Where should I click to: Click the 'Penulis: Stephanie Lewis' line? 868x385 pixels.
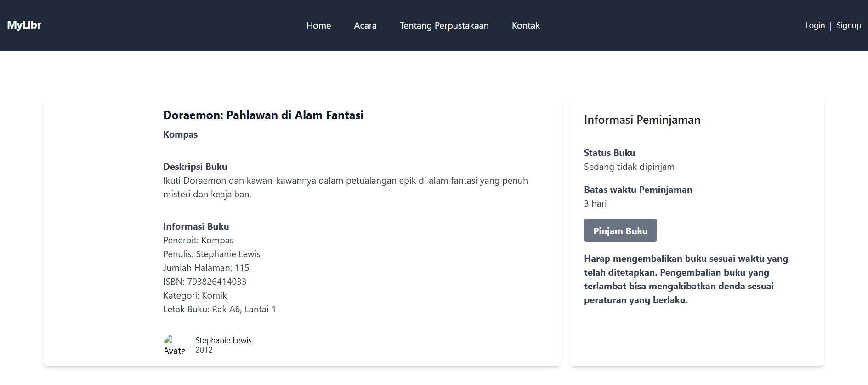point(211,254)
